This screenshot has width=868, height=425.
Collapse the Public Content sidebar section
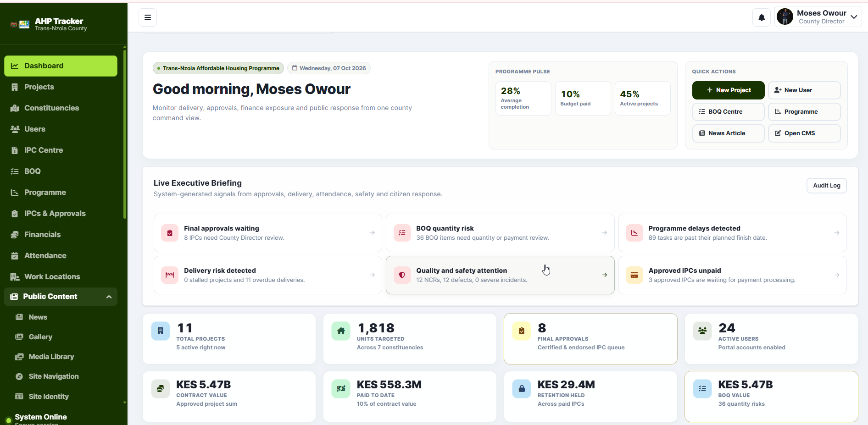tap(61, 297)
